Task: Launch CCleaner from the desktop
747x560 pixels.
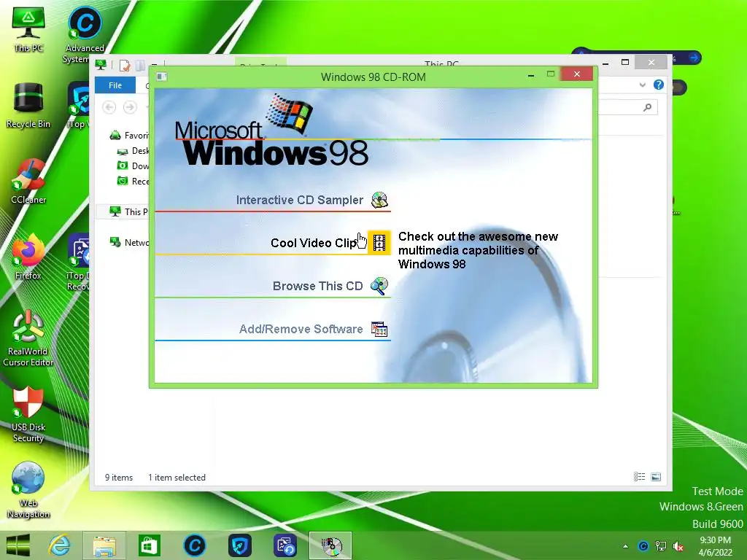Action: [x=28, y=181]
